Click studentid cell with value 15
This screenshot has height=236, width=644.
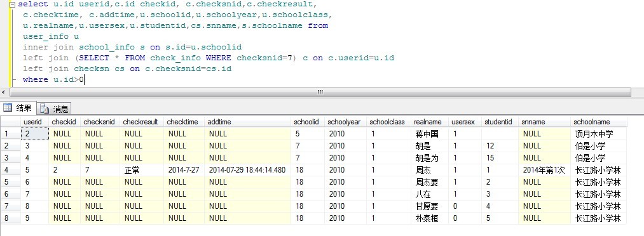pyautogui.click(x=500, y=158)
